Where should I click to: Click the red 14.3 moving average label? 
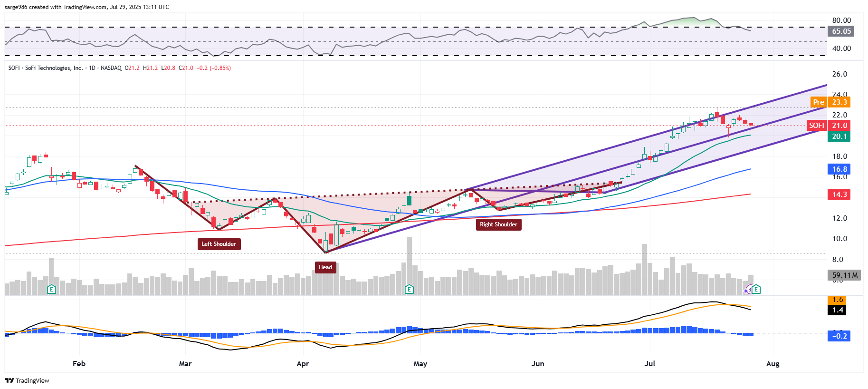839,194
